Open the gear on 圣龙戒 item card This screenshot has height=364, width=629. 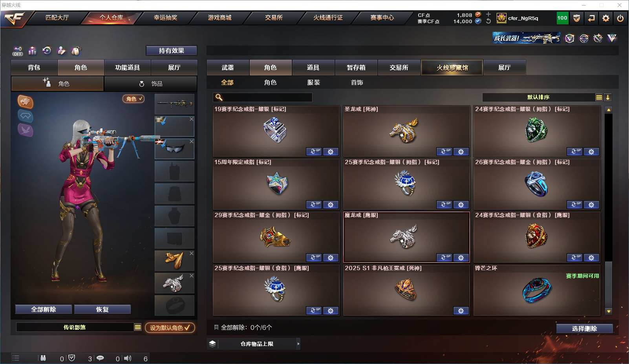pos(461,152)
